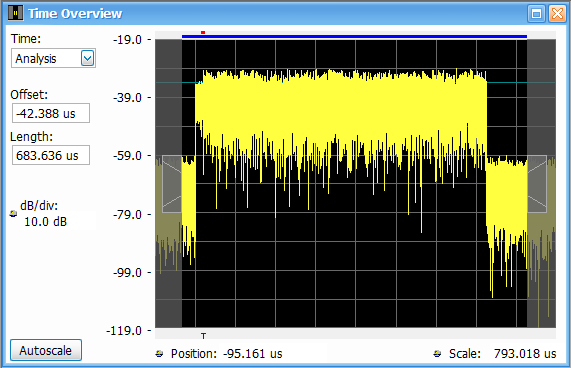Click the Time Overview window icon
571x368 pixels.
click(15, 13)
